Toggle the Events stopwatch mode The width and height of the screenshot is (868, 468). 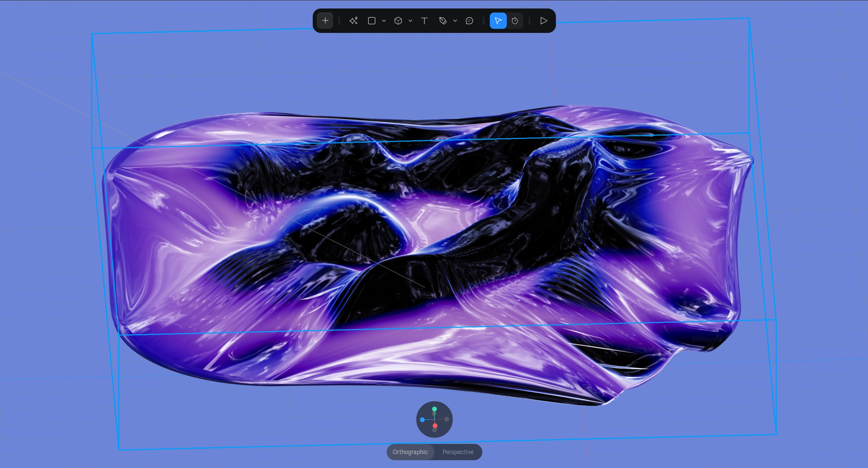(515, 21)
